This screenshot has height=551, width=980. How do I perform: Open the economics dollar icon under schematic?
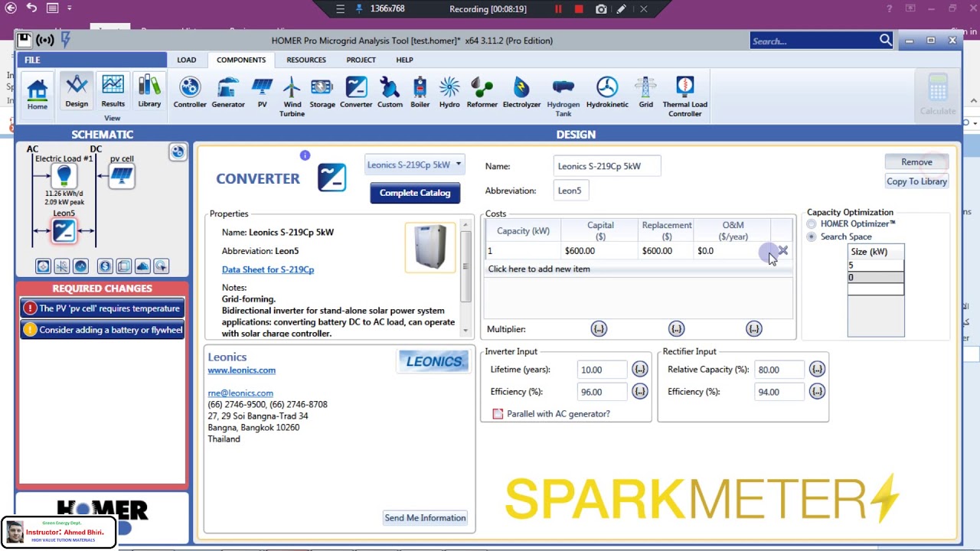click(x=105, y=266)
